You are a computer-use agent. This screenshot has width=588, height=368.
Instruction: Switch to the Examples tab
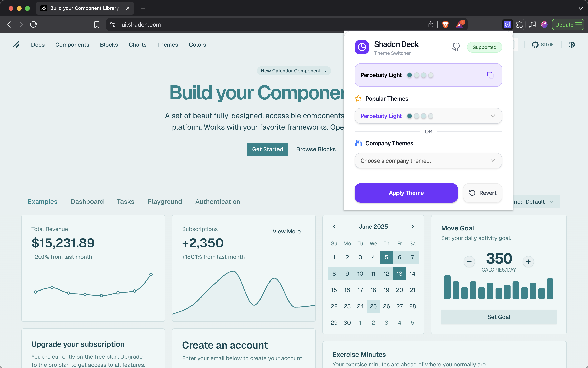[x=42, y=202]
